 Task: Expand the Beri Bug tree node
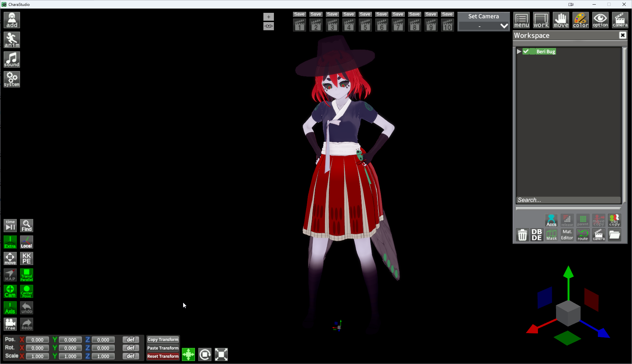pos(519,51)
